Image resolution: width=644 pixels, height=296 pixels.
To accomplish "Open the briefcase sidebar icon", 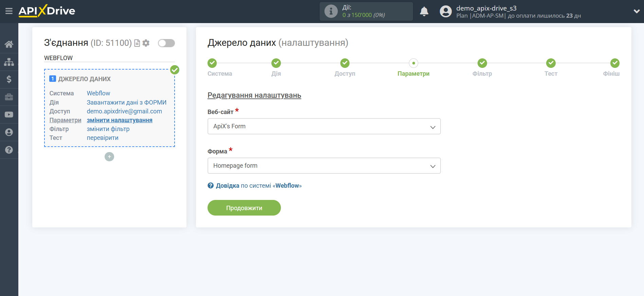I will tap(9, 97).
